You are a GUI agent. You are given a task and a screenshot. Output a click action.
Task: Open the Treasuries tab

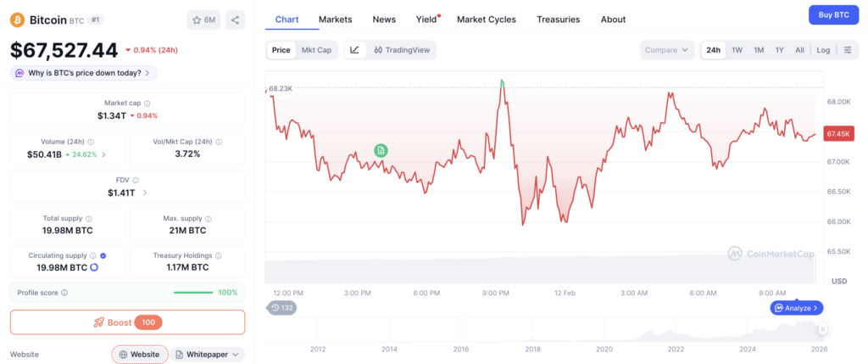pyautogui.click(x=559, y=20)
